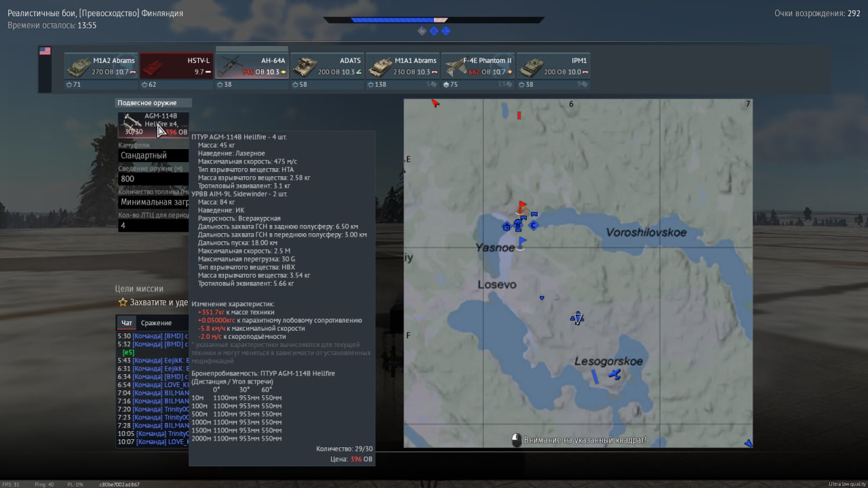Open the AGM-114B Hellfire weapon preset selector
This screenshot has height=488, width=868.
coord(153,124)
